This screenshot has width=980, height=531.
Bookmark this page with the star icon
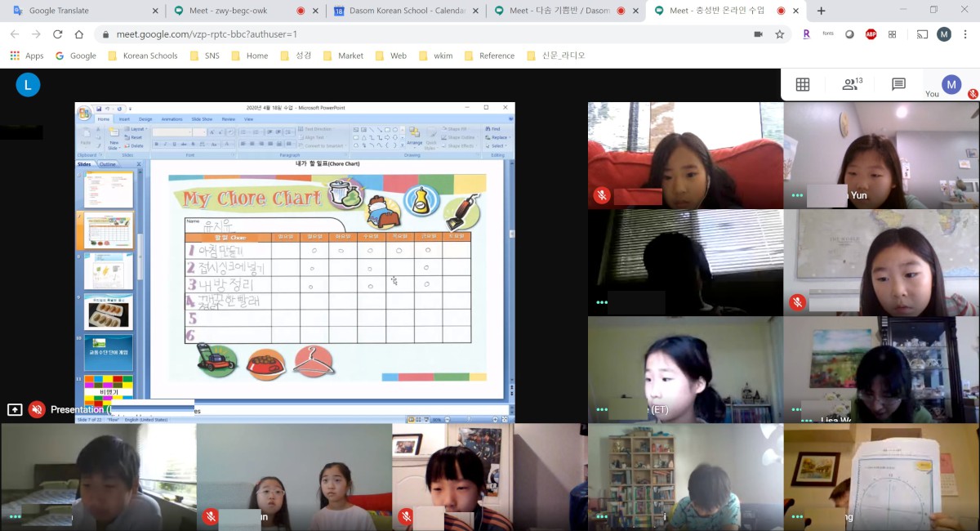pos(780,34)
